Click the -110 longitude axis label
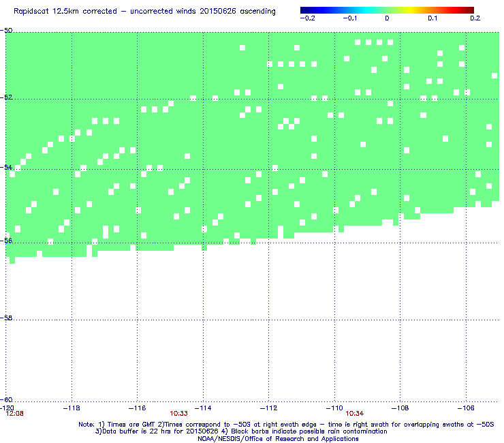504x443 pixels. (334, 408)
